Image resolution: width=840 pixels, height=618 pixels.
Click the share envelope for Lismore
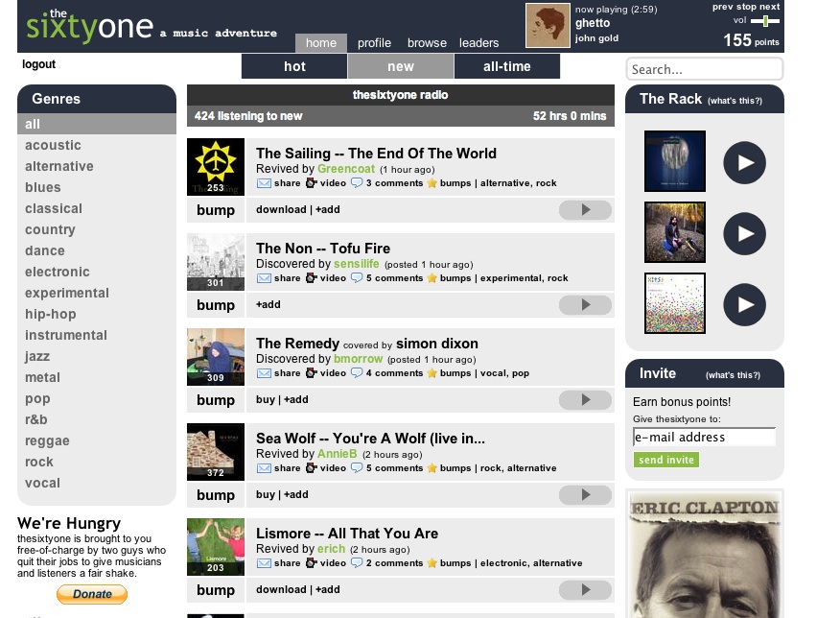point(264,562)
